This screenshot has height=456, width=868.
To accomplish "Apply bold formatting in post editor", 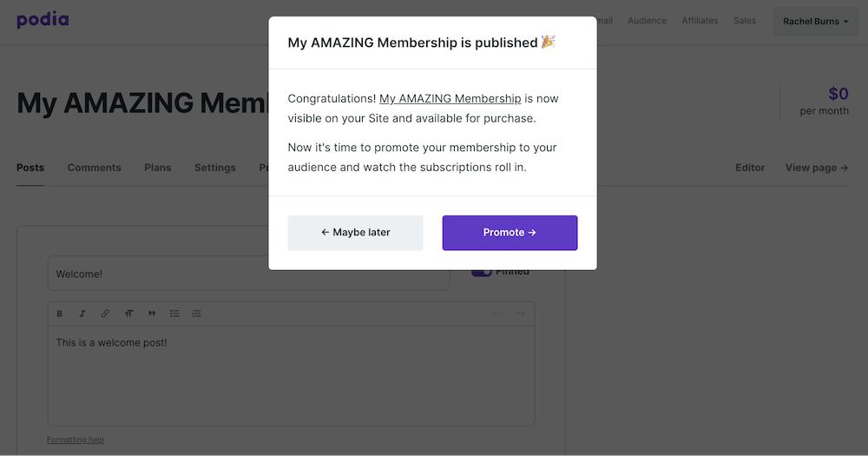I will tap(60, 314).
